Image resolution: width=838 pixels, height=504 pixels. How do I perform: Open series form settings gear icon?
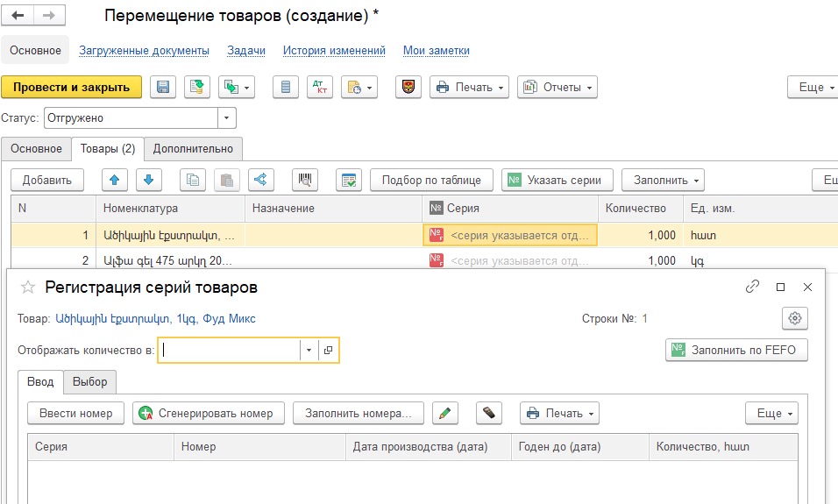point(795,318)
